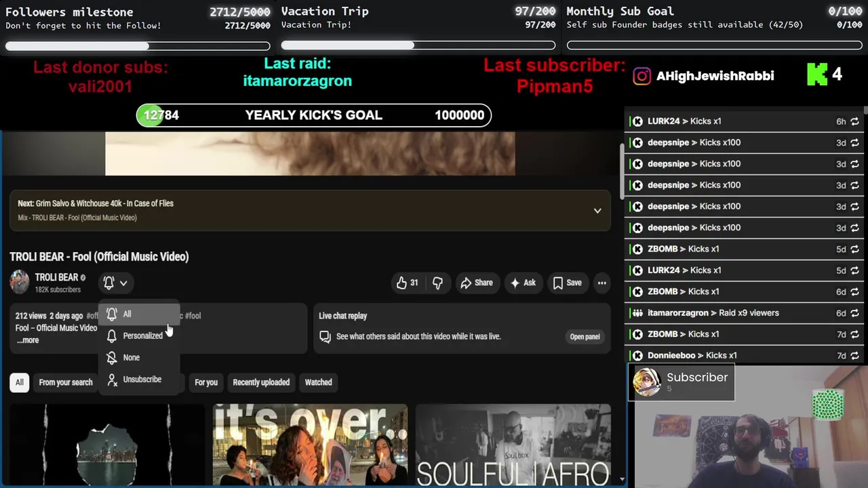Image resolution: width=868 pixels, height=488 pixels.
Task: Open the notification bell dropdown
Action: point(116,283)
